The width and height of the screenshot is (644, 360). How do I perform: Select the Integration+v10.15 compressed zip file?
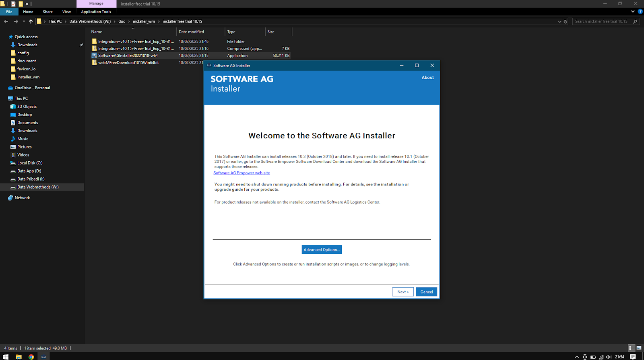click(x=190, y=49)
